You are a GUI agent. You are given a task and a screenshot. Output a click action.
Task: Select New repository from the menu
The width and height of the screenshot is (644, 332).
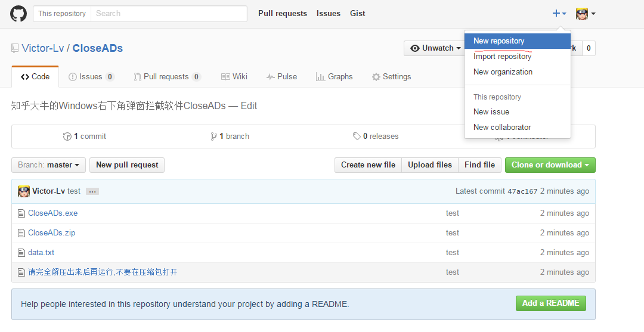pyautogui.click(x=518, y=41)
